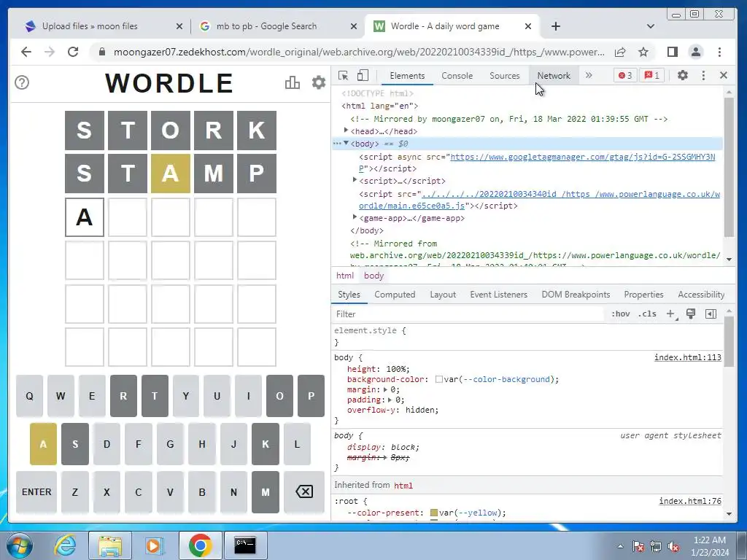Open main.e65ce0a5.js script link
The width and height of the screenshot is (747, 560).
539,200
